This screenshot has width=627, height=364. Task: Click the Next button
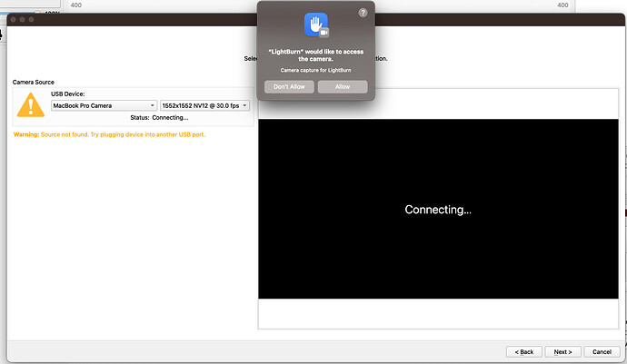(x=562, y=351)
